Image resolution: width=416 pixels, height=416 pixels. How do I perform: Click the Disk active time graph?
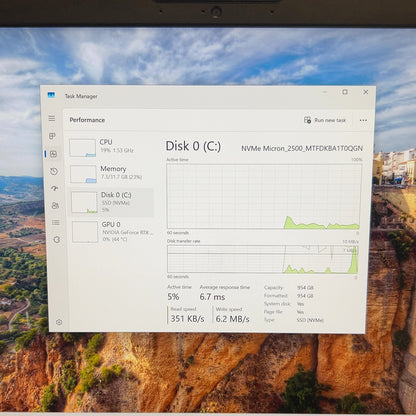click(x=264, y=196)
